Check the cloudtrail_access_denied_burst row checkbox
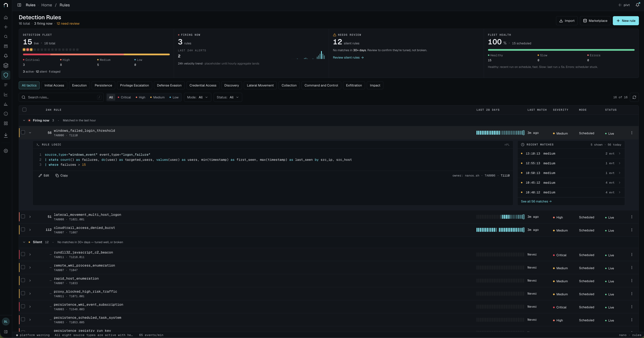 (23, 229)
